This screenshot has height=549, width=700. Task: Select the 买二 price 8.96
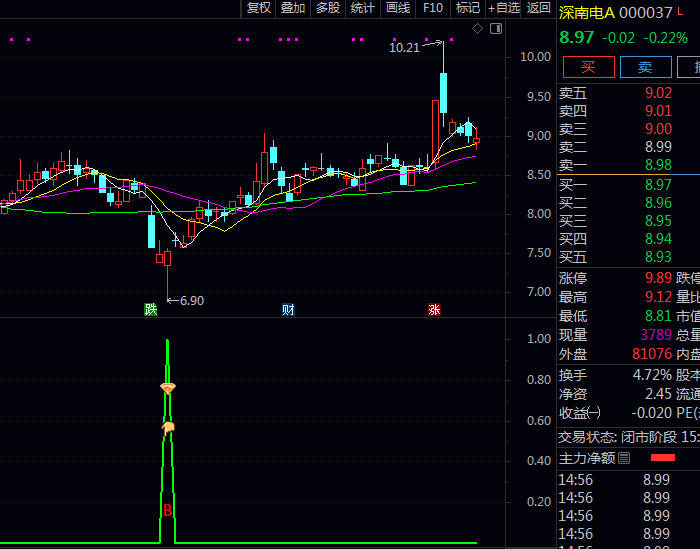click(x=658, y=203)
